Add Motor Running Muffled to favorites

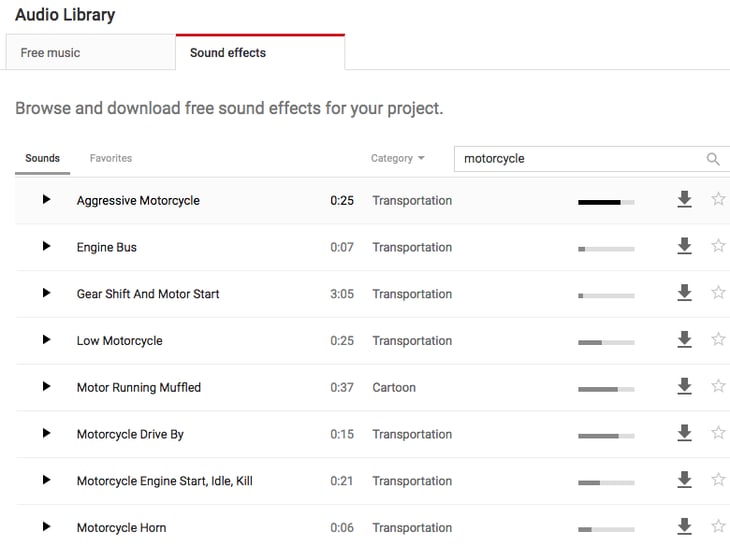point(718,386)
